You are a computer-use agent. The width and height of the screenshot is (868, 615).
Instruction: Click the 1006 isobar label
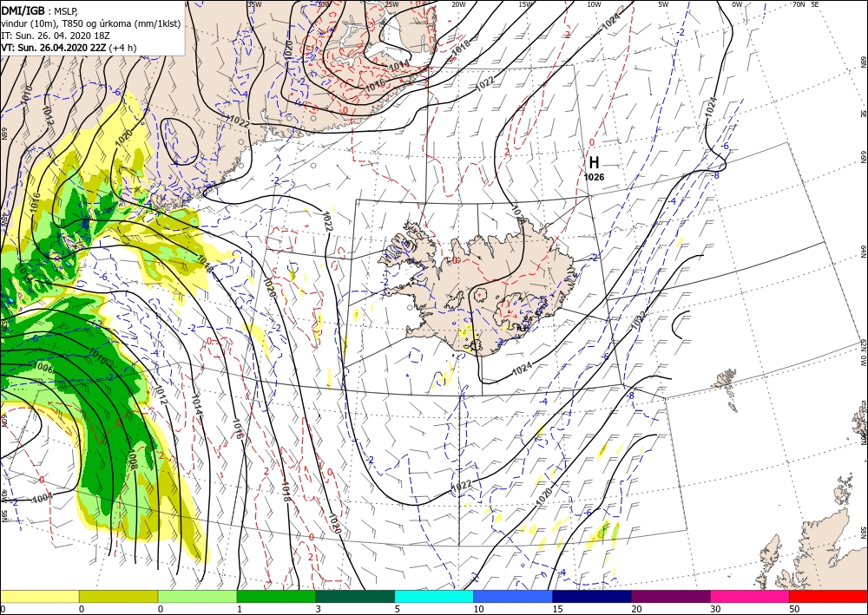click(43, 369)
